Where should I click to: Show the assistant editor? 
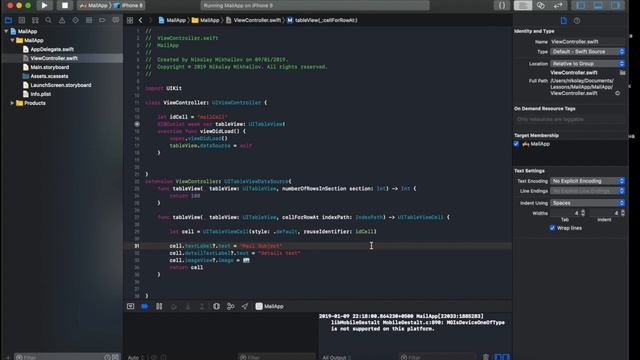coord(540,5)
